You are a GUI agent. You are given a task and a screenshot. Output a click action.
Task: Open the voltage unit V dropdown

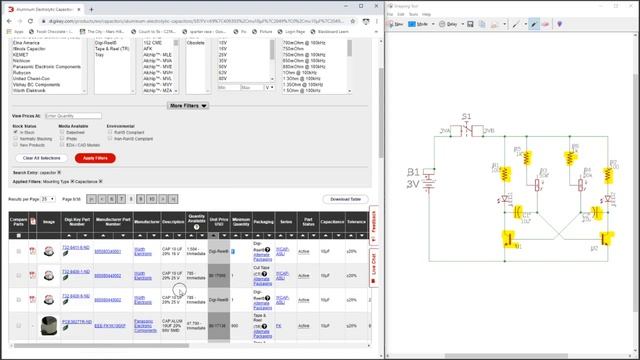[x=270, y=88]
